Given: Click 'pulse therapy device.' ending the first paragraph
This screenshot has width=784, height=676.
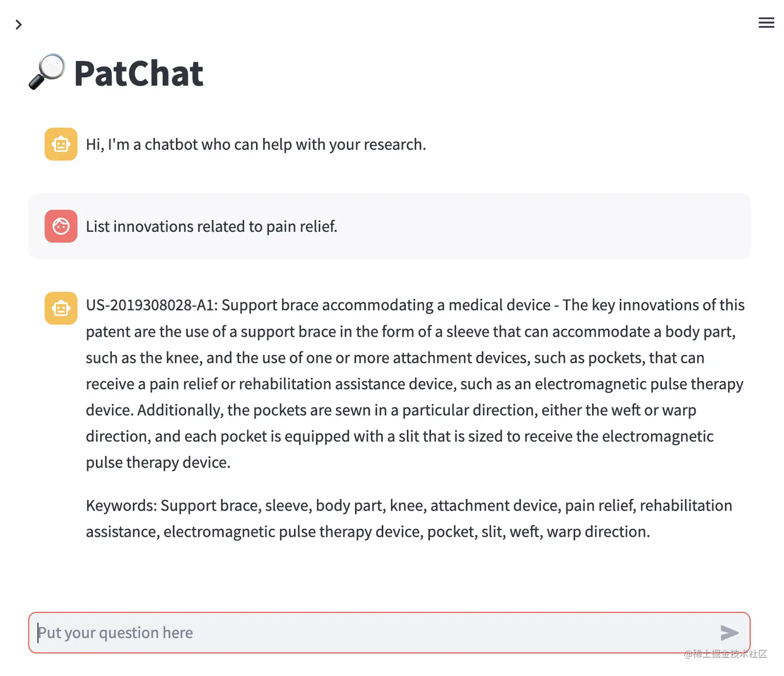Looking at the screenshot, I should point(158,462).
